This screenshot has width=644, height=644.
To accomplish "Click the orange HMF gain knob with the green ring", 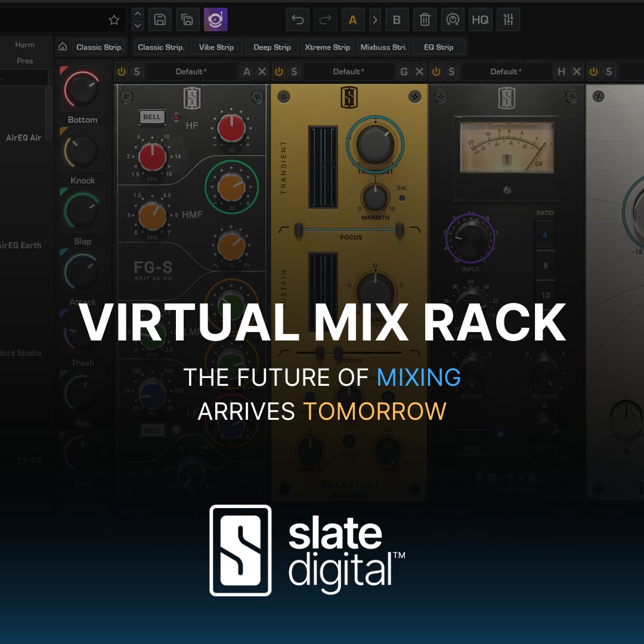I will [231, 187].
